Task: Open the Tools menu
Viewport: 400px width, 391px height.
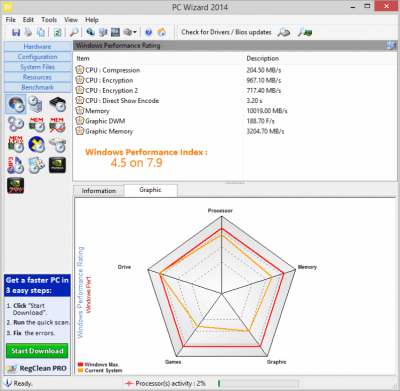Action: (x=49, y=20)
